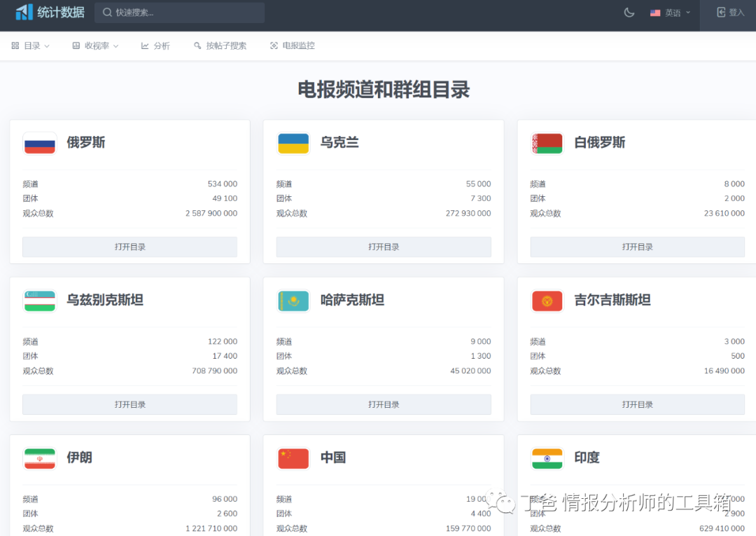Click the 乌兹别克斯坦 card title

pos(105,300)
